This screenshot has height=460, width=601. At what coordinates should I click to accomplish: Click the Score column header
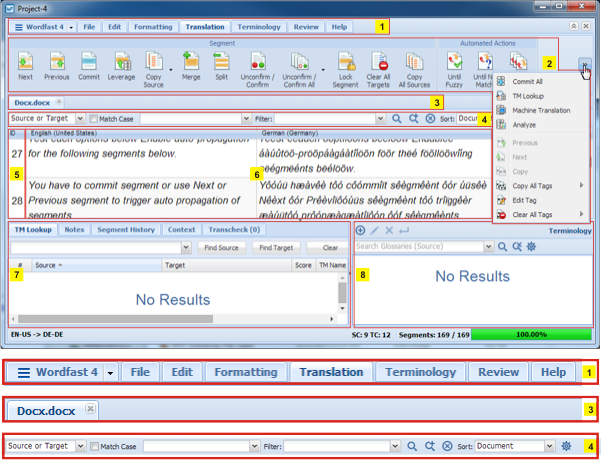tap(303, 265)
